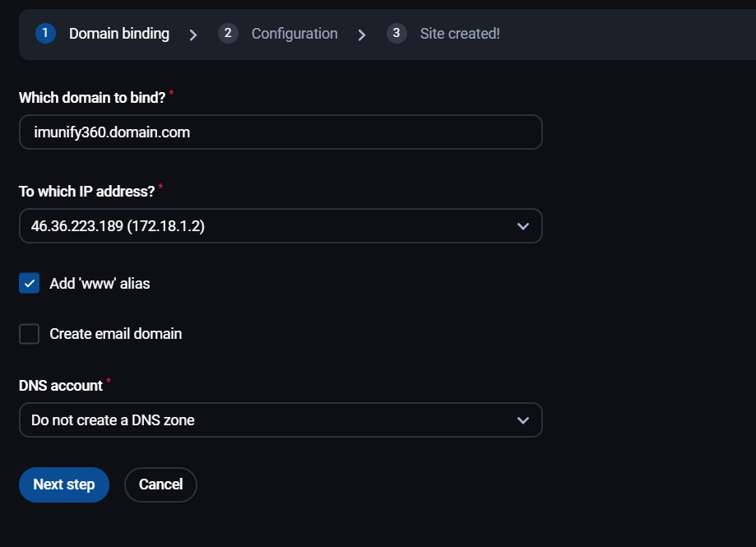Viewport: 756px width, 547px height.
Task: Click the chevron between Configuration and Site created
Action: pos(361,35)
